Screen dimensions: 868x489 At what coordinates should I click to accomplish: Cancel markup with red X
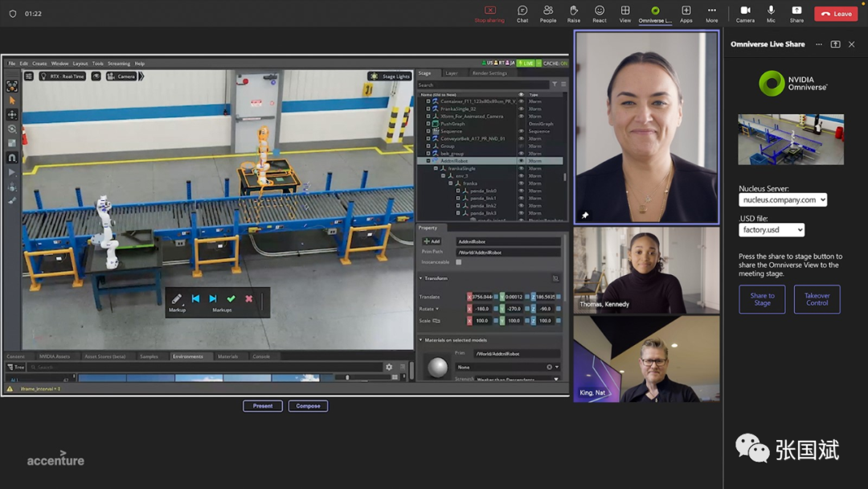pyautogui.click(x=249, y=298)
